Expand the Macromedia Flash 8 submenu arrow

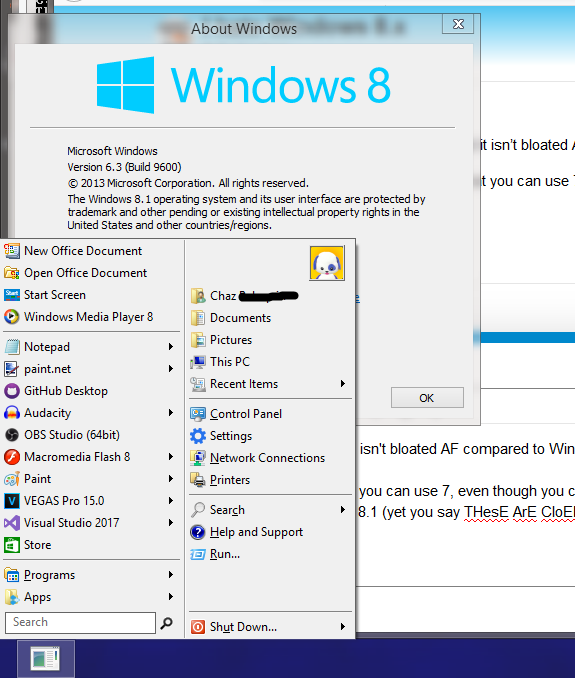pyautogui.click(x=171, y=457)
